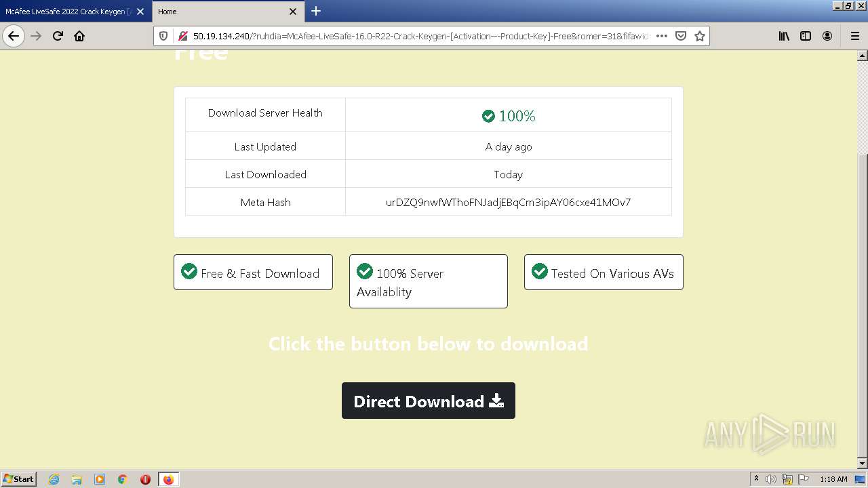This screenshot has height=488, width=868.
Task: Show hidden system tray icons
Action: 756,479
